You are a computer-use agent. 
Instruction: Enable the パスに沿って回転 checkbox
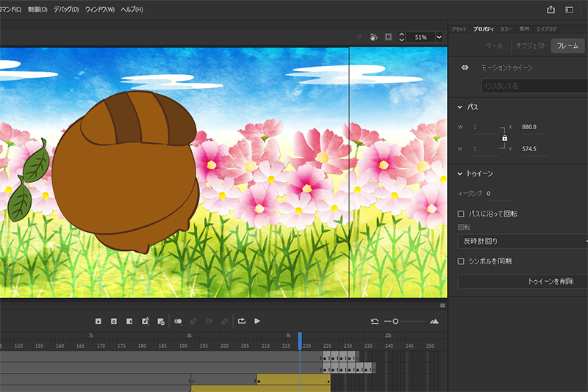pos(461,214)
